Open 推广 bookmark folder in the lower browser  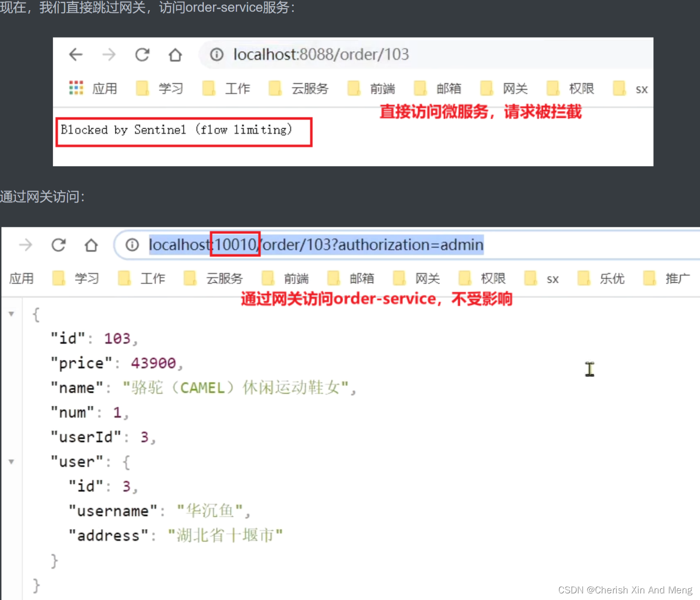point(667,278)
